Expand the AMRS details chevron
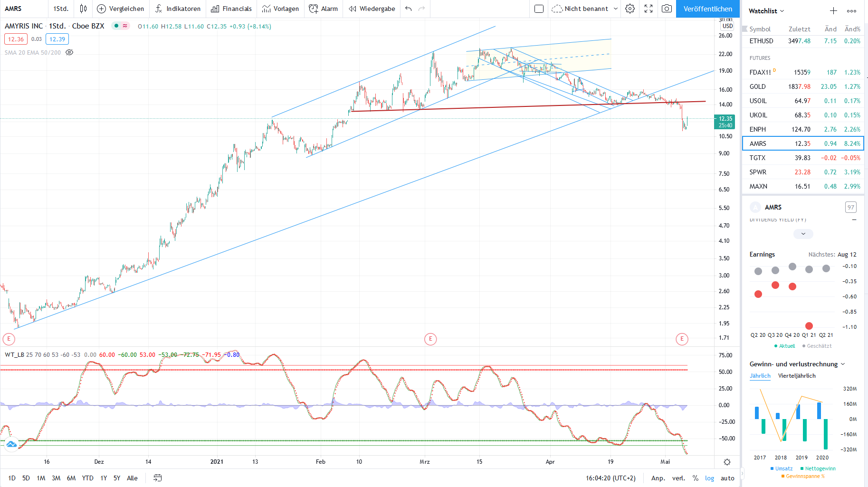Viewport: 868px width, 487px height. tap(803, 234)
